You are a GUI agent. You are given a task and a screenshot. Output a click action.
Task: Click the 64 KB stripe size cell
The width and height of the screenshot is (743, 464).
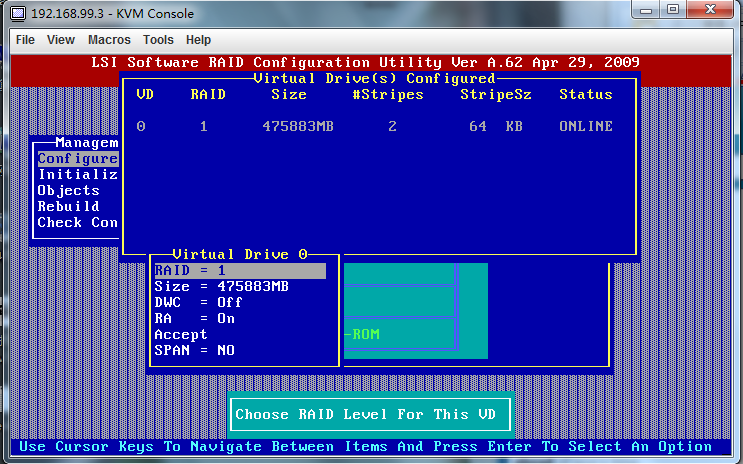[496, 126]
